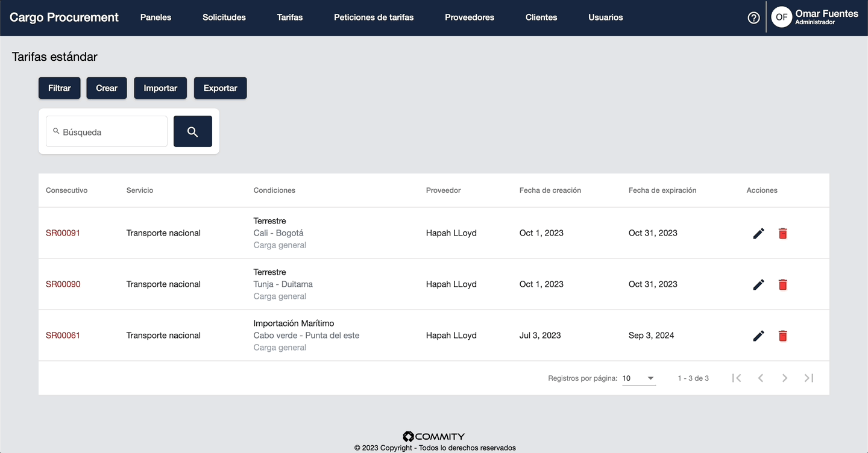Open the Tarifas menu

(x=290, y=17)
